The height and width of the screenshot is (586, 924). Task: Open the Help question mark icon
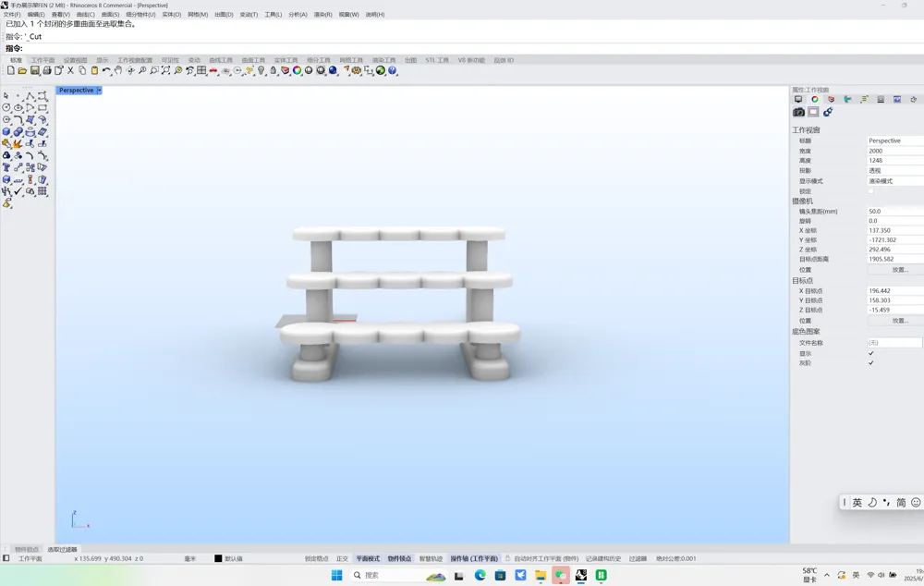tap(392, 70)
